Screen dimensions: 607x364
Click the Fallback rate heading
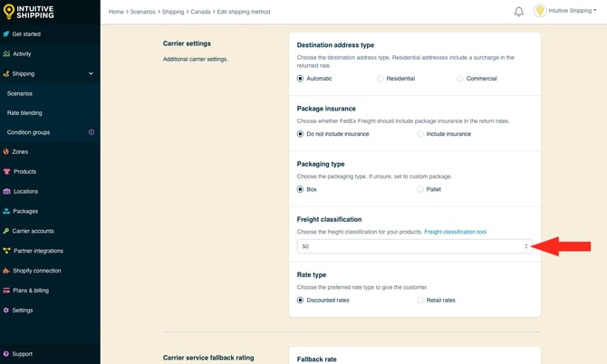point(317,359)
